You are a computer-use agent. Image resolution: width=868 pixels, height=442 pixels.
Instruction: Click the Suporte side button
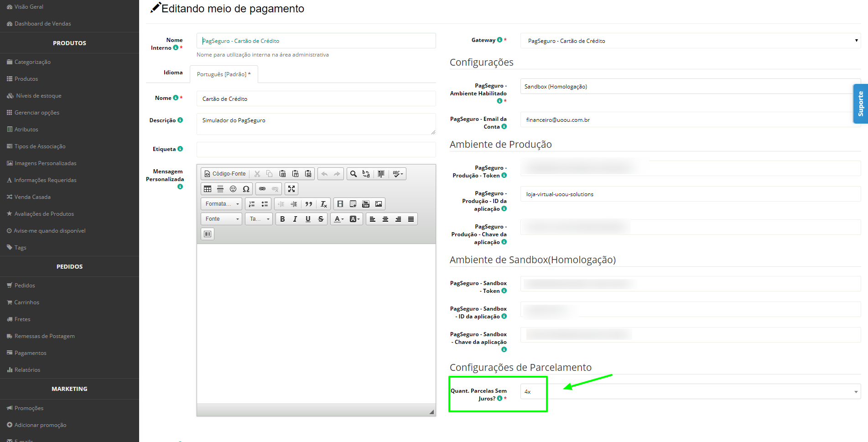pyautogui.click(x=861, y=104)
